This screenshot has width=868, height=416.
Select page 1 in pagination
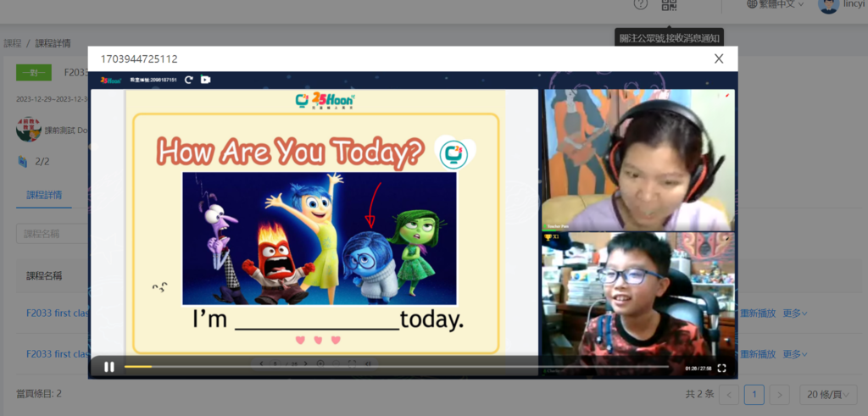[754, 395]
